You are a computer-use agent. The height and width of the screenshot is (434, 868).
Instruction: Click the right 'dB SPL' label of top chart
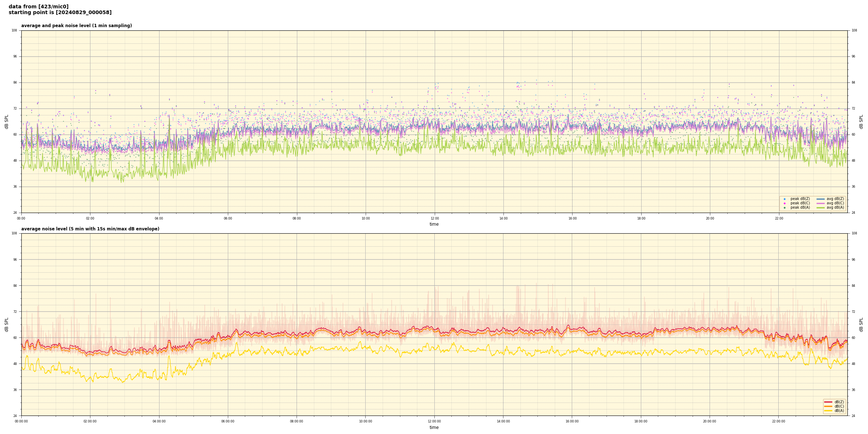pos(861,122)
